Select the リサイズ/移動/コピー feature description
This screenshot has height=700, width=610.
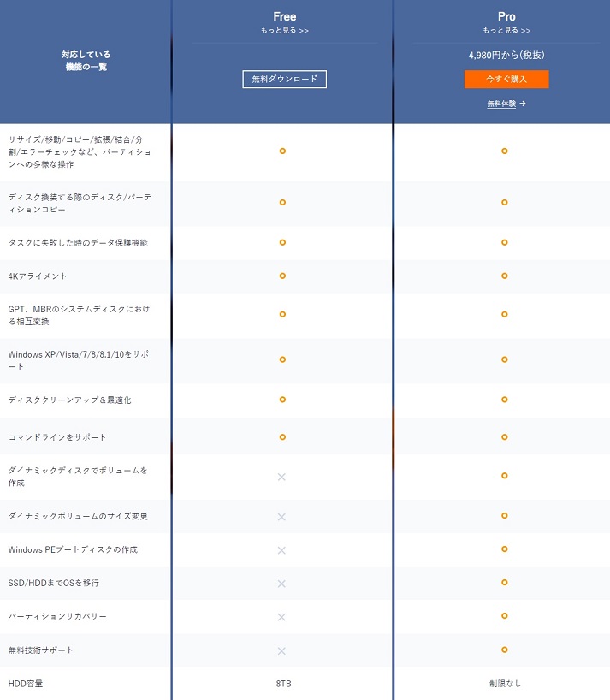[80, 151]
